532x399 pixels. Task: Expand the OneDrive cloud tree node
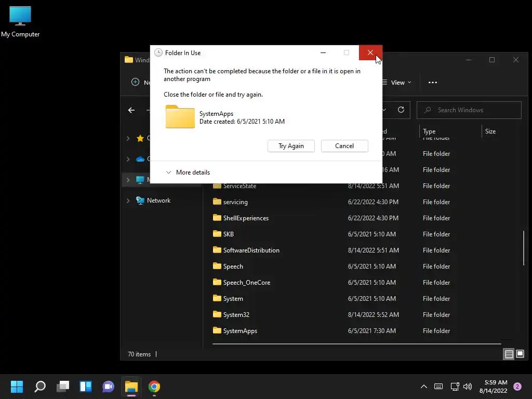pos(128,159)
